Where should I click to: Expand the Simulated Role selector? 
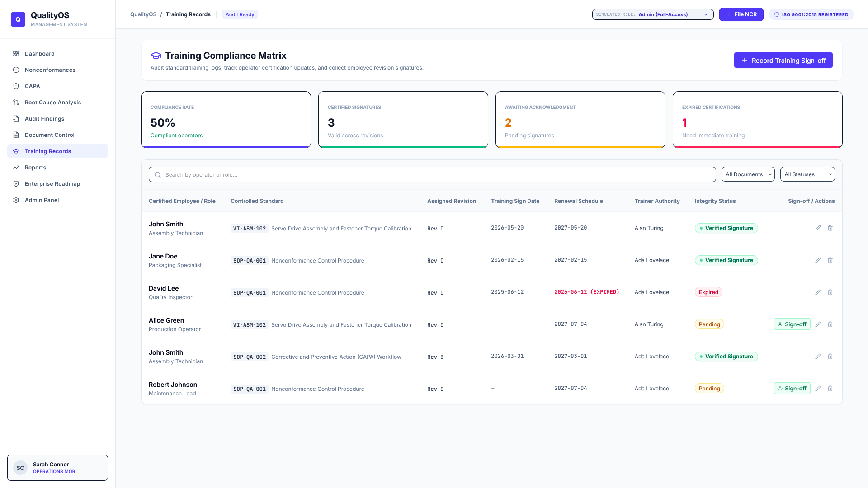coord(653,14)
